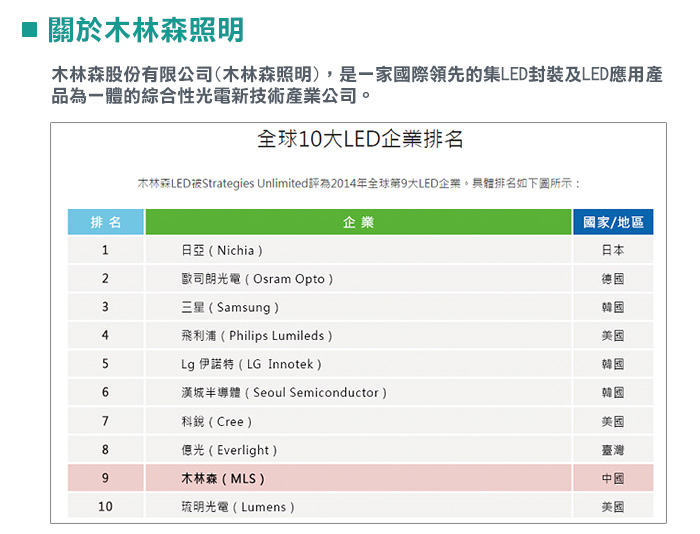This screenshot has height=534, width=700.
Task: Click rank number 3 in the table
Action: coord(105,307)
